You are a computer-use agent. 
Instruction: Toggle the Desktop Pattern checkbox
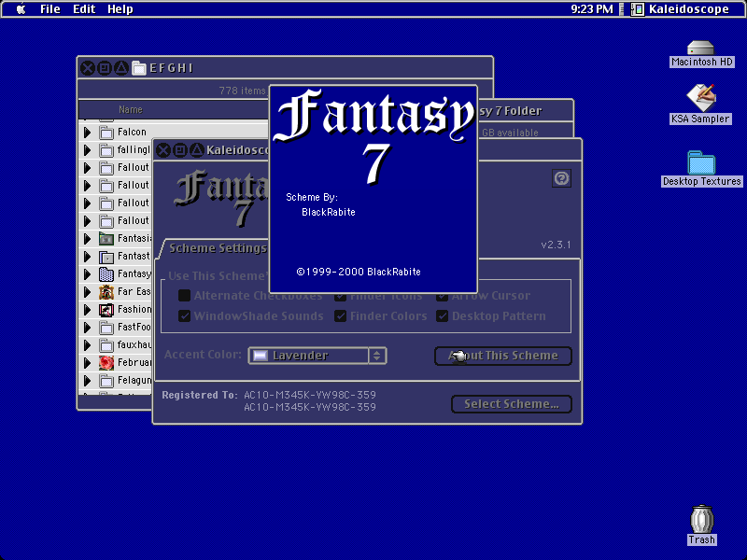coord(442,316)
